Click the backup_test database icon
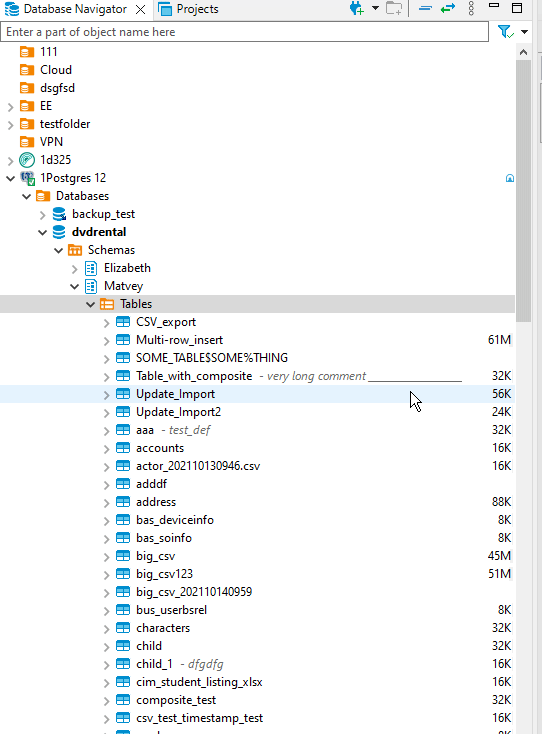 coord(59,214)
